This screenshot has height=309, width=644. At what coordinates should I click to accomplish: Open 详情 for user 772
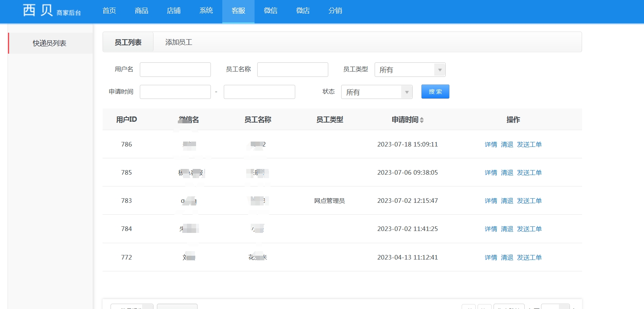tap(491, 257)
